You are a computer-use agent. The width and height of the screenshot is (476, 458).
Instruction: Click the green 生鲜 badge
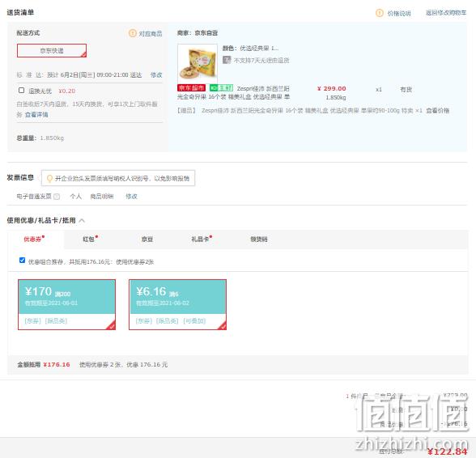[221, 88]
